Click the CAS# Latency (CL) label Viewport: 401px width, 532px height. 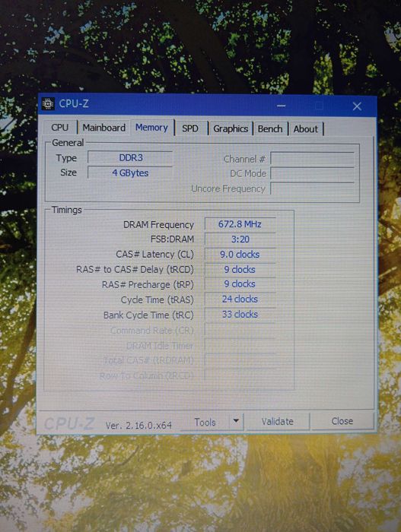point(154,255)
